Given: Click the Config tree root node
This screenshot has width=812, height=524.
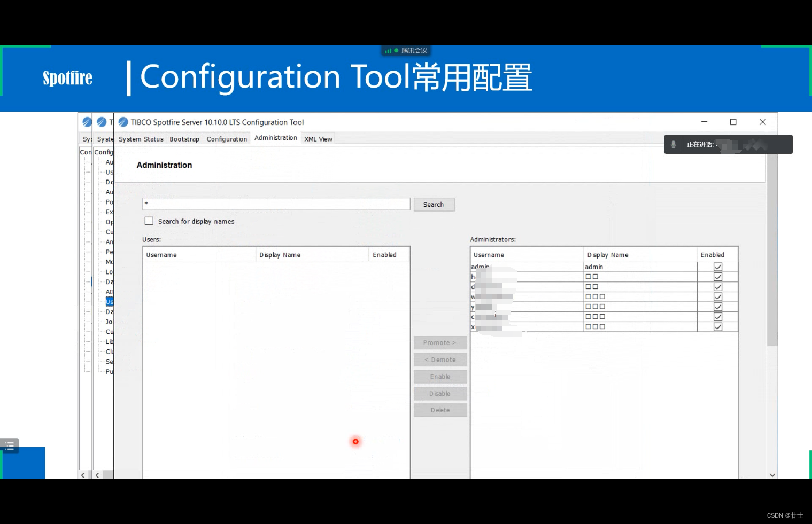Looking at the screenshot, I should tap(104, 152).
